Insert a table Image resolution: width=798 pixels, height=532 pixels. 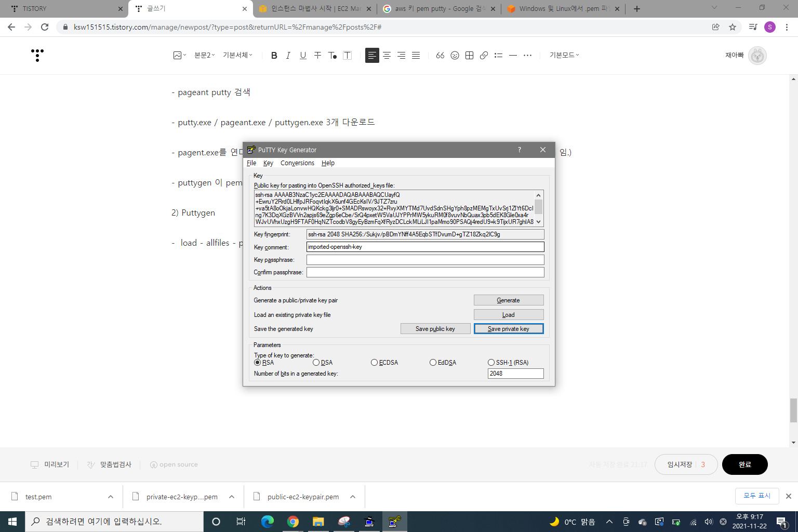coord(469,55)
